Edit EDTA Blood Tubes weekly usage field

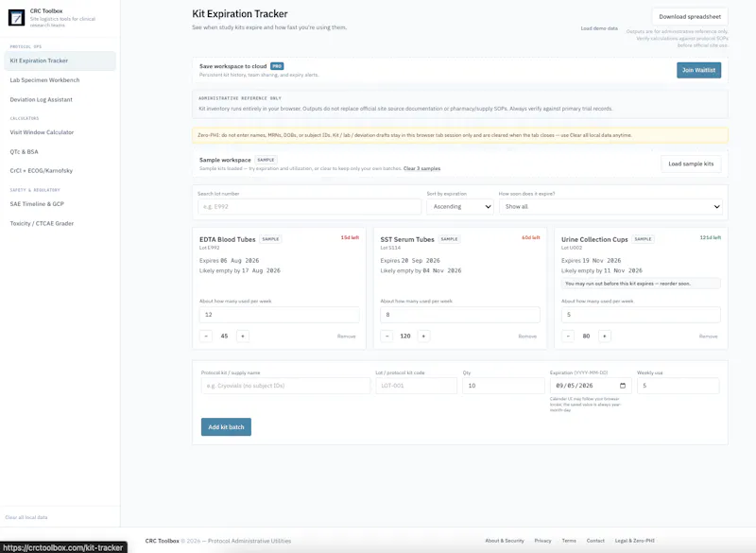pyautogui.click(x=279, y=315)
